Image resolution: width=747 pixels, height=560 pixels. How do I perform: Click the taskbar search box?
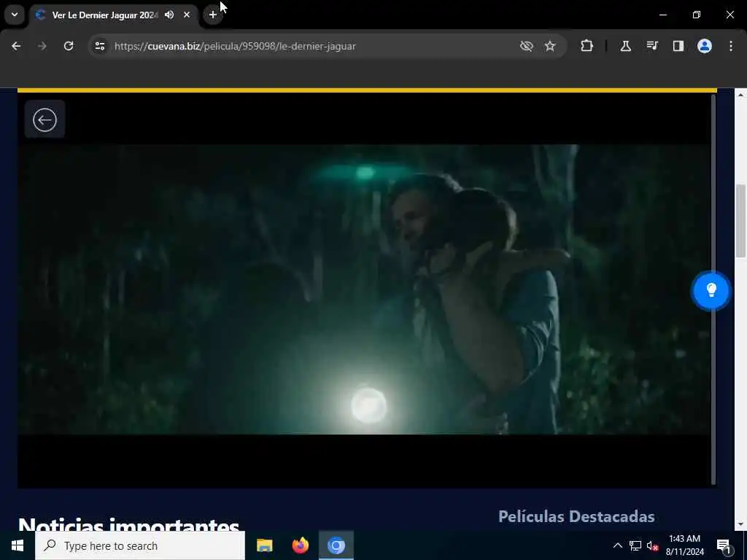coord(140,545)
